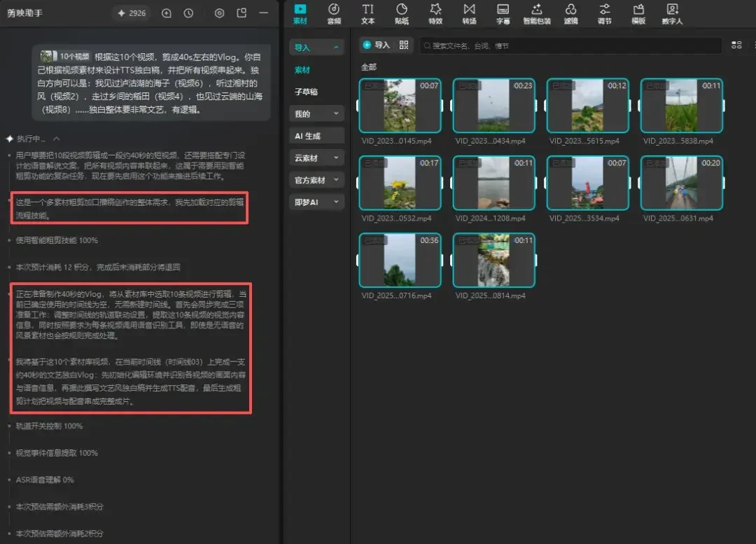Collapse the 导入 sidebar section
Viewport: 756px width, 544px height.
click(x=316, y=48)
